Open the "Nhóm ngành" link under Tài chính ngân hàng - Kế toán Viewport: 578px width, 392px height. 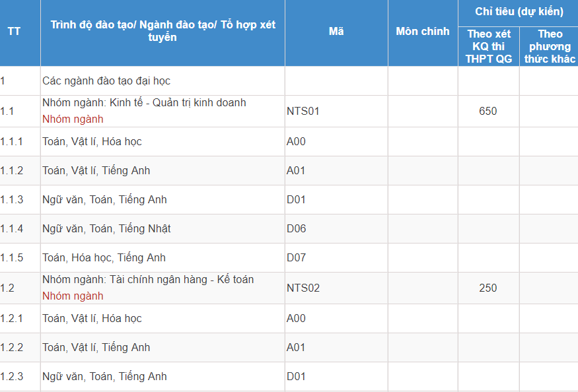[73, 296]
